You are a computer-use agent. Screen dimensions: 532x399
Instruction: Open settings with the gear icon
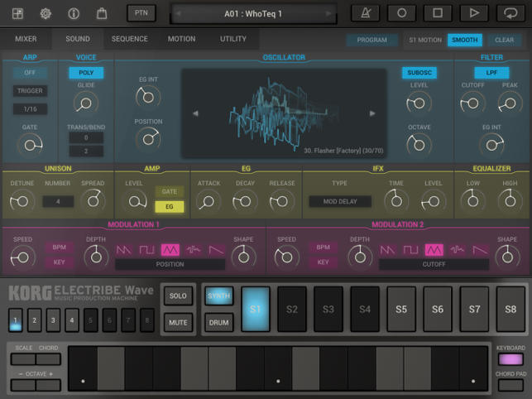[x=46, y=13]
